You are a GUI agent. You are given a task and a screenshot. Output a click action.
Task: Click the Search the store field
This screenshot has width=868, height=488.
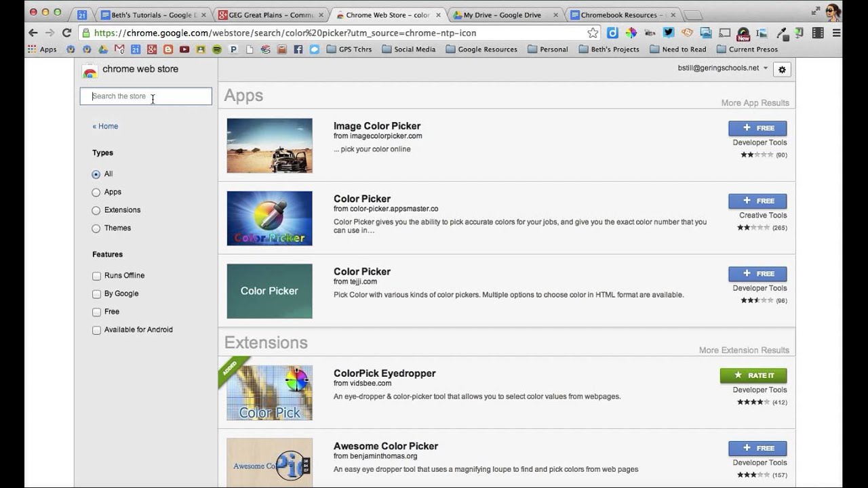(x=146, y=96)
